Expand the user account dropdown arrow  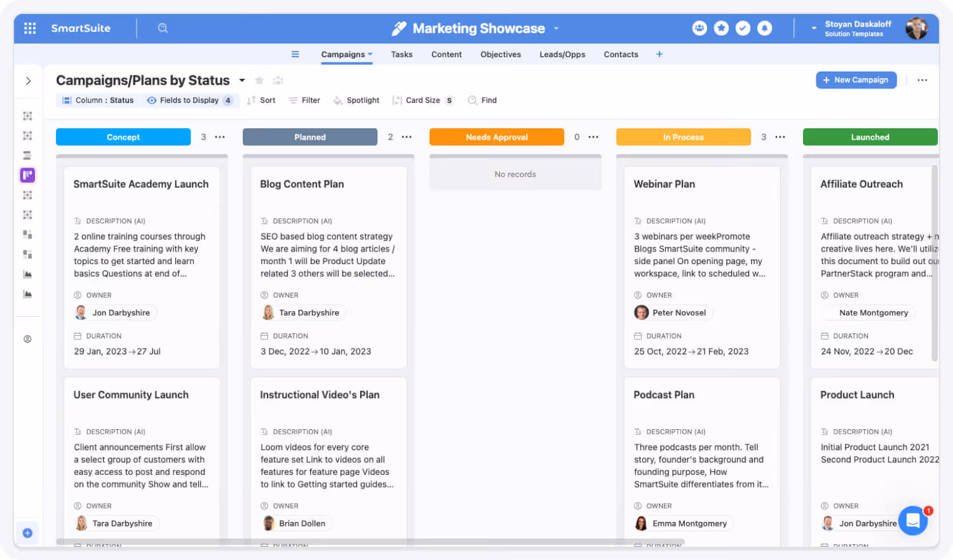pyautogui.click(x=814, y=29)
